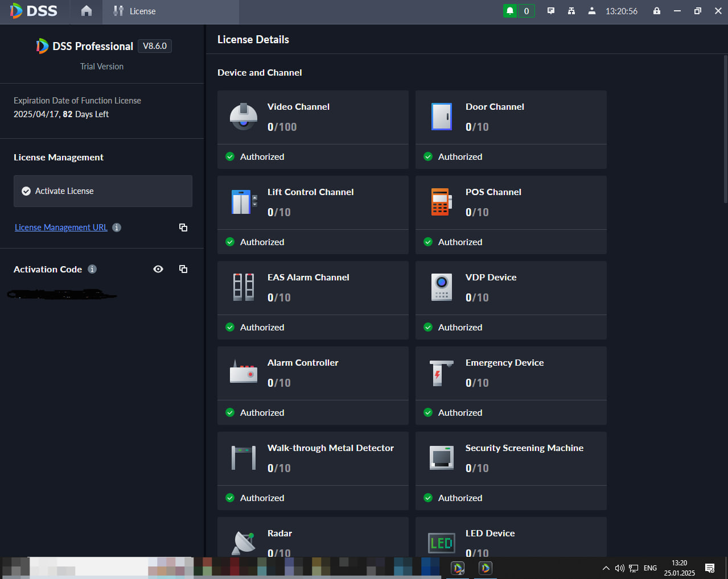Open the Home tab icon
Viewport: 728px width, 579px height.
pyautogui.click(x=87, y=11)
